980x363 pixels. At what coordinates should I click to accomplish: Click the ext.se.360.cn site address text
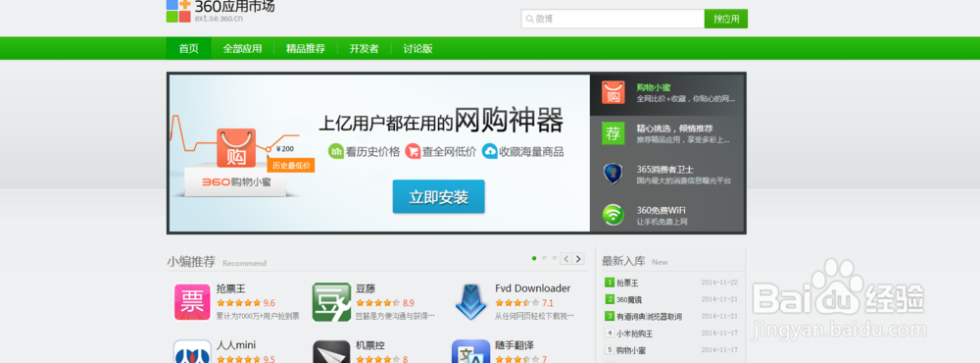point(219,19)
